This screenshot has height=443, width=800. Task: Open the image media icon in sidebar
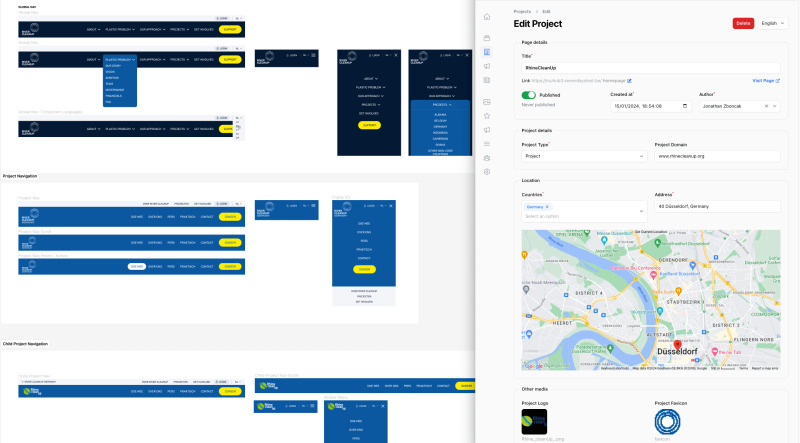pos(487,102)
